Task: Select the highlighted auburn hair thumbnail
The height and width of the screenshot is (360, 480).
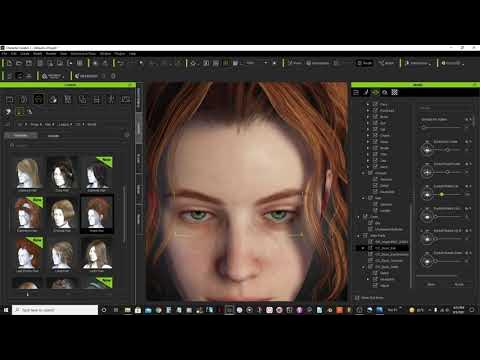Action: (97, 214)
